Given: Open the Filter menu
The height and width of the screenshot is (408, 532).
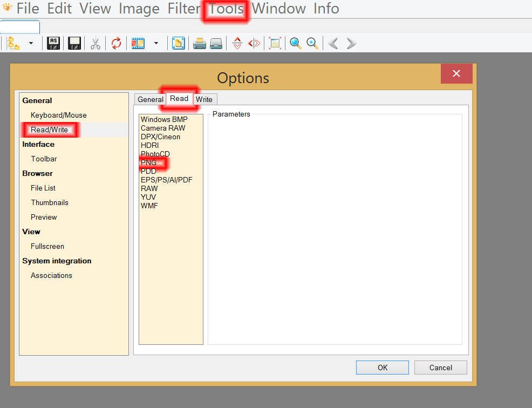Looking at the screenshot, I should tap(184, 9).
